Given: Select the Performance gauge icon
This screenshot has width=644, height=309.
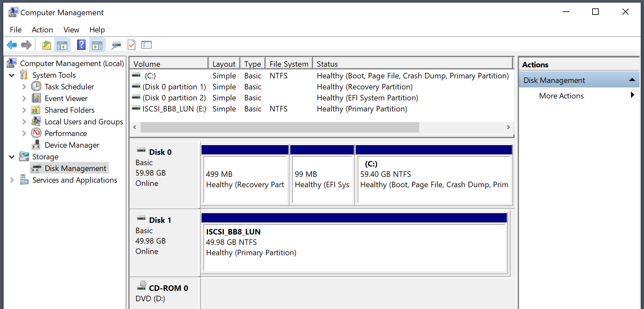Looking at the screenshot, I should tap(36, 133).
